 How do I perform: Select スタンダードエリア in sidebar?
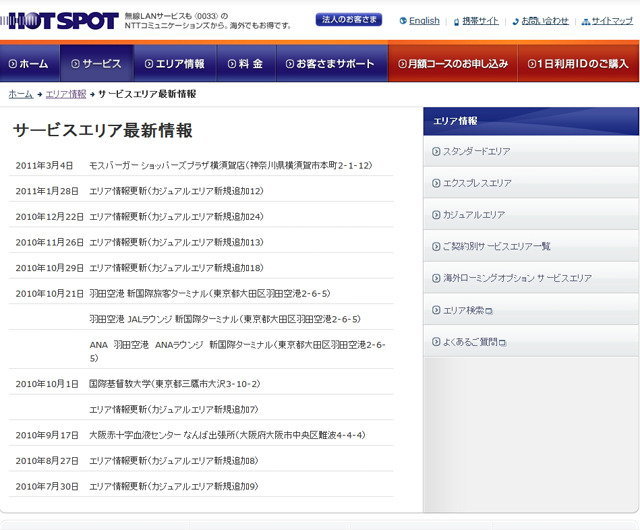tap(531, 151)
